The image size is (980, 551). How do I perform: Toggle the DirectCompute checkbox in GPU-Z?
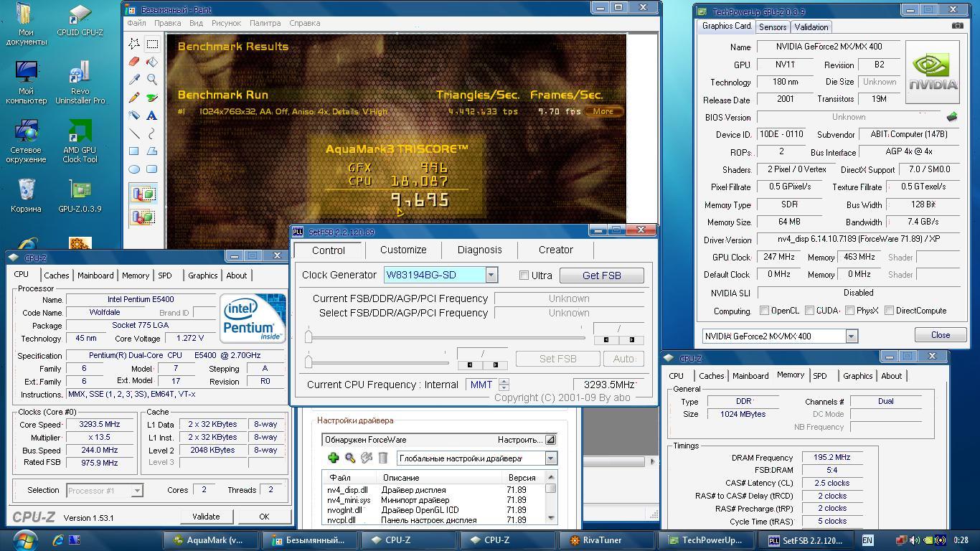[889, 311]
